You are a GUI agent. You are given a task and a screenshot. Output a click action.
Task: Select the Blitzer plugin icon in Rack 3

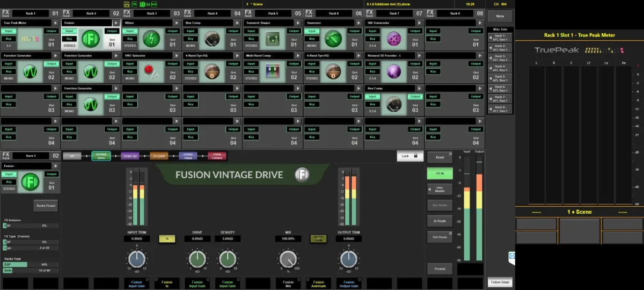151,39
